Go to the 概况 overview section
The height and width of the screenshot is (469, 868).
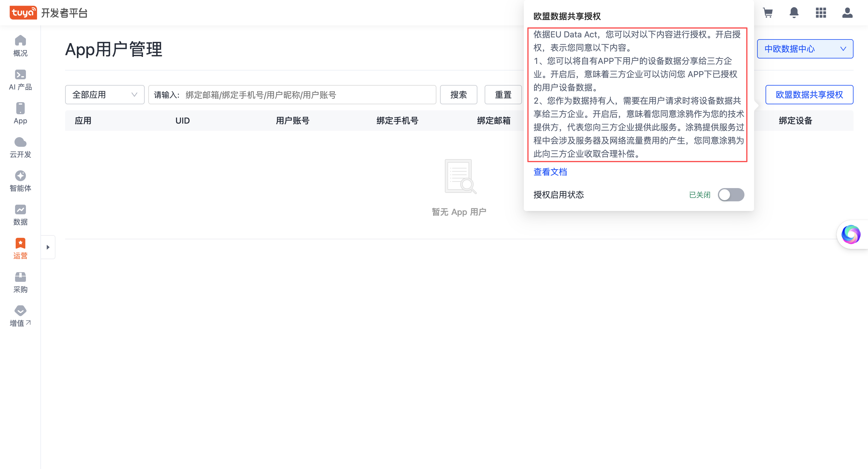[20, 46]
